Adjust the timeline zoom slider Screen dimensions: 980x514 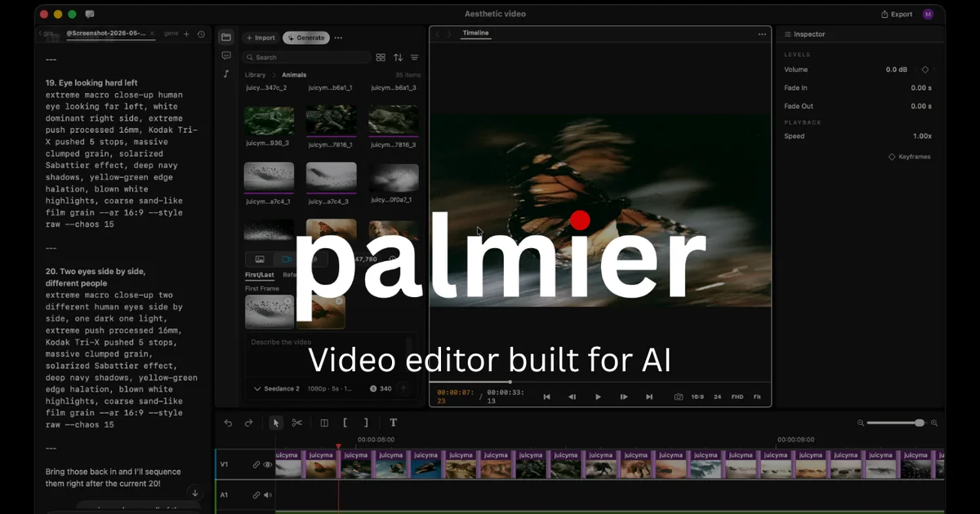[896, 423]
